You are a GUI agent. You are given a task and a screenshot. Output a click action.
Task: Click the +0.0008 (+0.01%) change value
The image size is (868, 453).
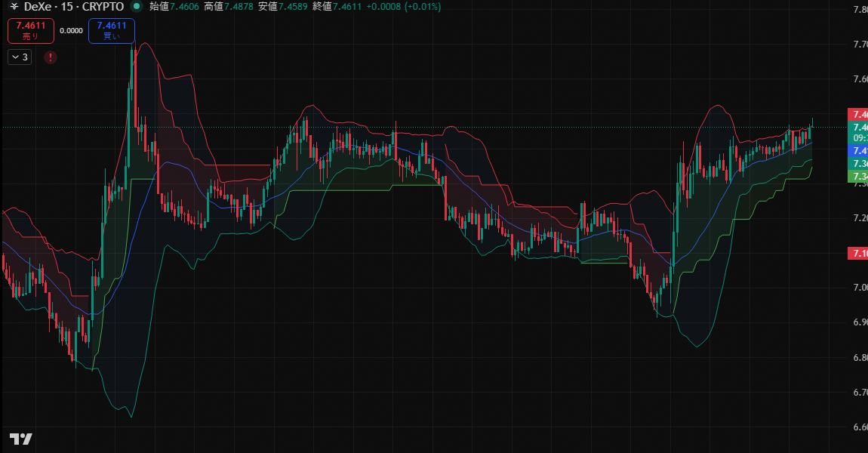[404, 7]
